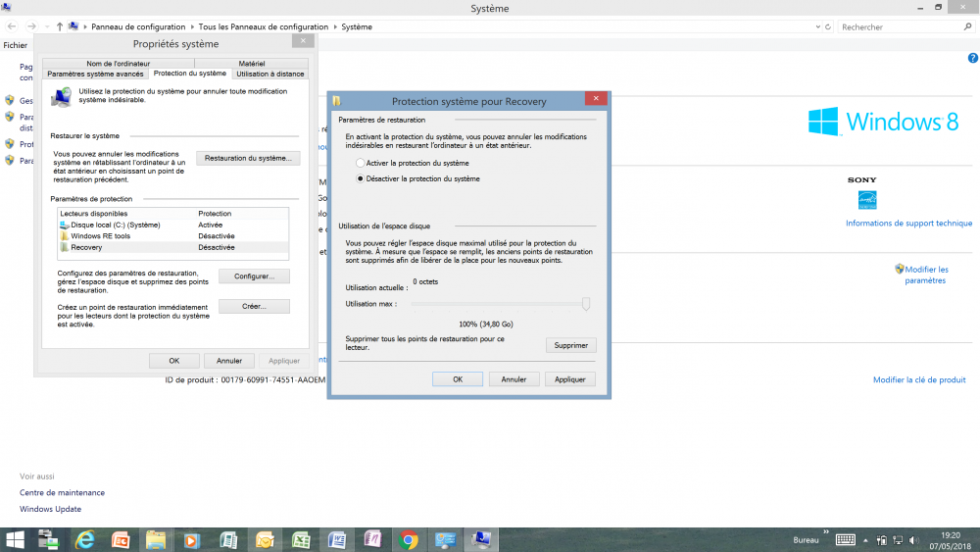Open the Paramètres système avancés tab
This screenshot has height=552, width=980.
(x=95, y=74)
